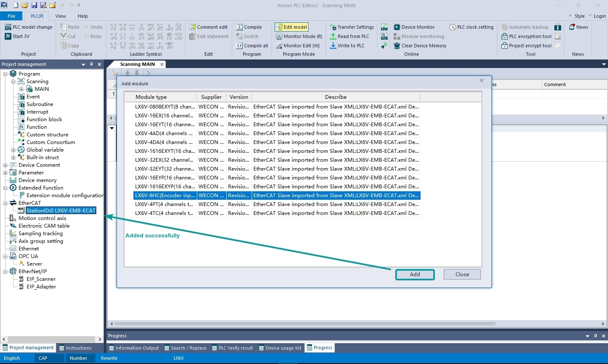
Task: Open Project encrypt tool
Action: click(526, 46)
